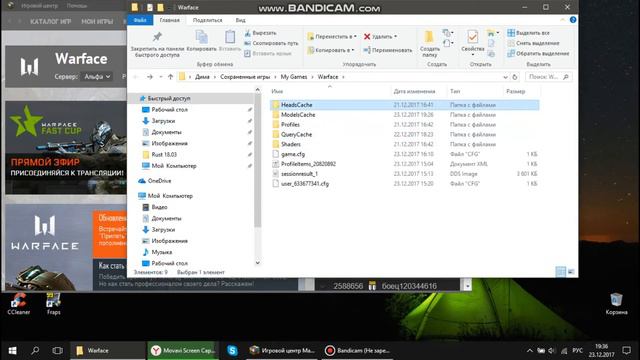The height and width of the screenshot is (360, 640).
Task: Open Рабочий стол under Quick access
Action: click(x=169, y=110)
